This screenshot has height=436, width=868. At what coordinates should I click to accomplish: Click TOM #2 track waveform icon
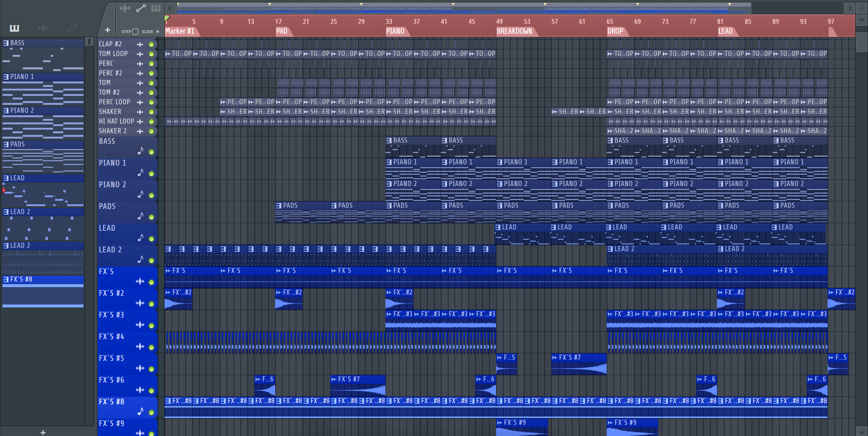(140, 92)
